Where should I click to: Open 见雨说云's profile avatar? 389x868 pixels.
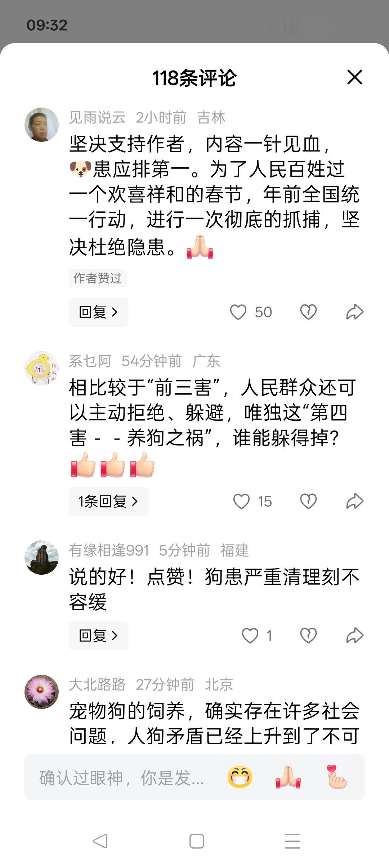(x=41, y=125)
